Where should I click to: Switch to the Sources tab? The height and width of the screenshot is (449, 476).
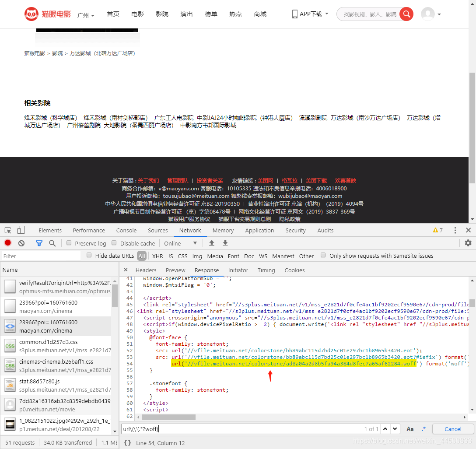point(158,231)
